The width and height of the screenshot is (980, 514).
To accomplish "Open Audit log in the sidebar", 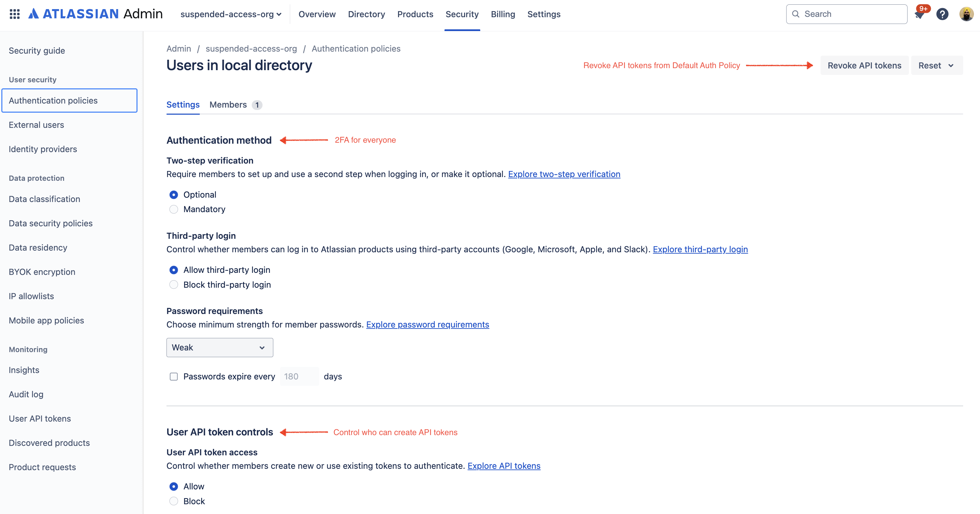I will click(x=26, y=395).
